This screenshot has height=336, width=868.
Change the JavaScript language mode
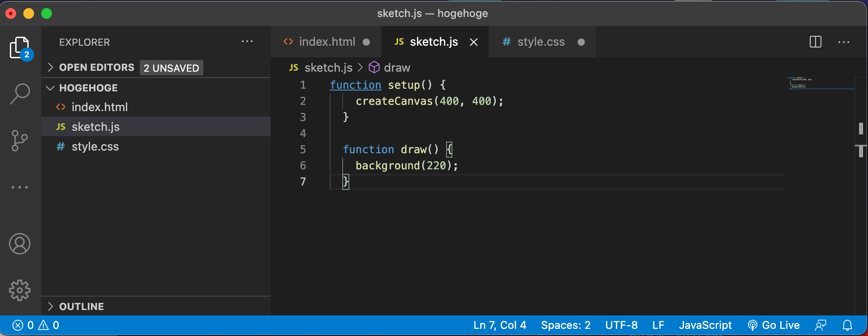705,325
